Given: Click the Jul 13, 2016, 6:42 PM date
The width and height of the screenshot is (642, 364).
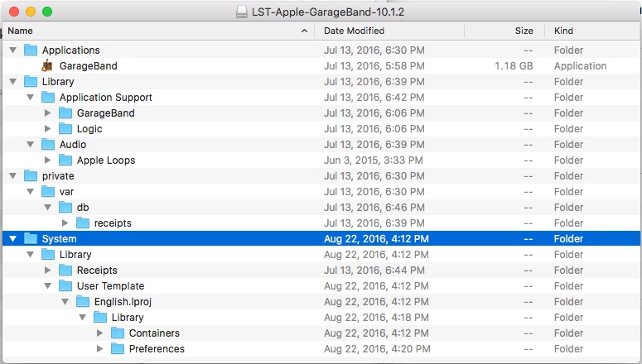Looking at the screenshot, I should pyautogui.click(x=374, y=98).
